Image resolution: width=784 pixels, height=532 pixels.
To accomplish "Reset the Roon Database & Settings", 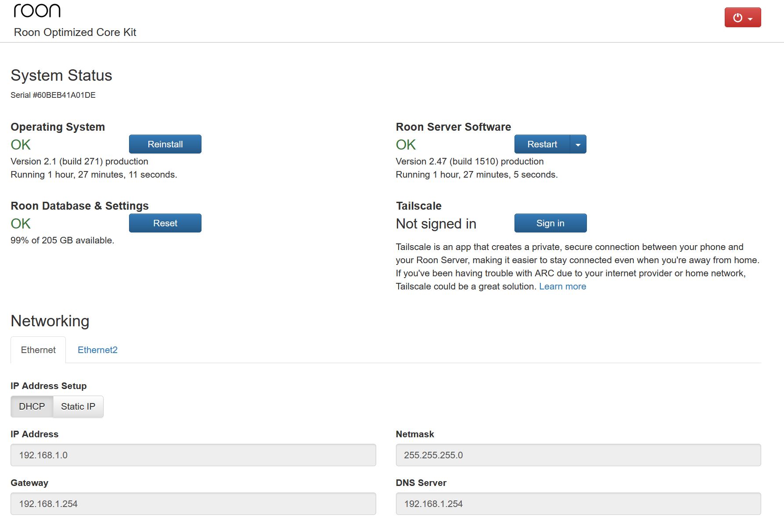I will (x=165, y=223).
